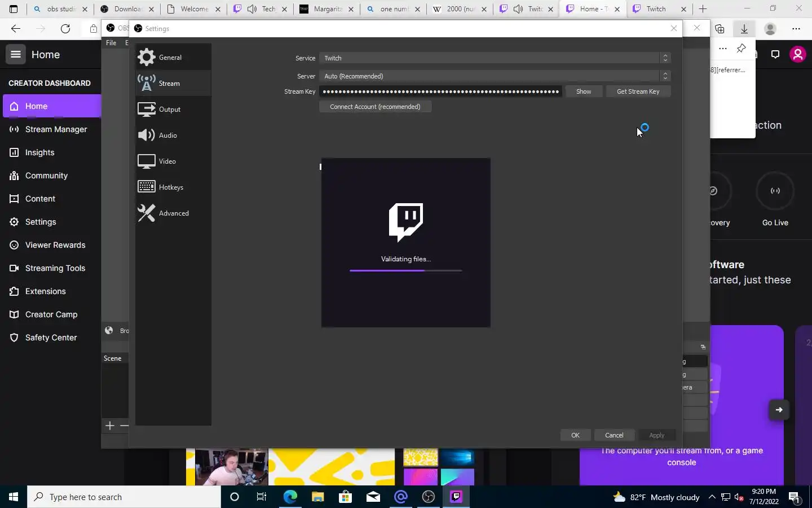Image resolution: width=812 pixels, height=508 pixels.
Task: Open the browser profile icon
Action: click(x=770, y=29)
